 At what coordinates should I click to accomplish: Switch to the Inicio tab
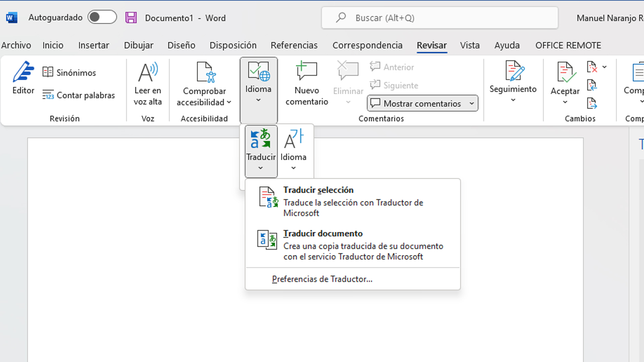pos(53,45)
